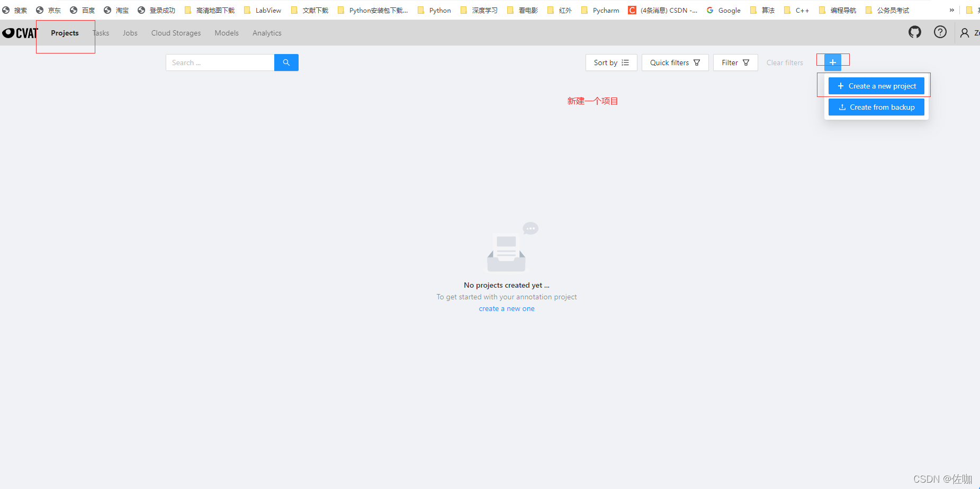Open the 看电影 bookmark folder
980x489 pixels.
click(x=523, y=10)
